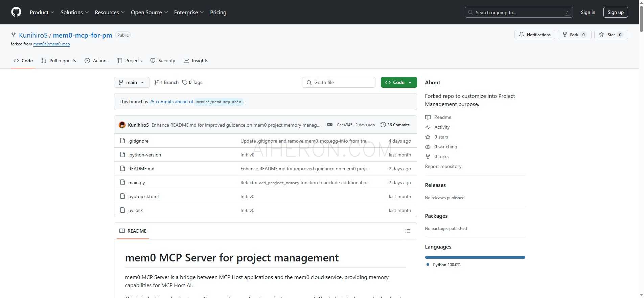The height and width of the screenshot is (298, 644).
Task: Click the README.md file icon
Action: [x=123, y=169]
